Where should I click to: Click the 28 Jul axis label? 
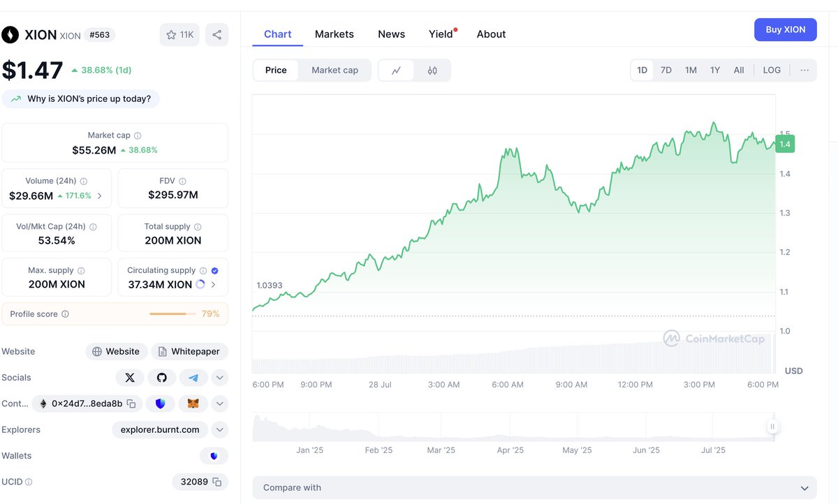379,385
